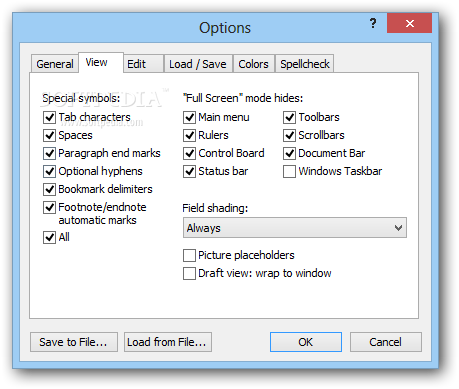Enable Picture placeholders

click(189, 255)
